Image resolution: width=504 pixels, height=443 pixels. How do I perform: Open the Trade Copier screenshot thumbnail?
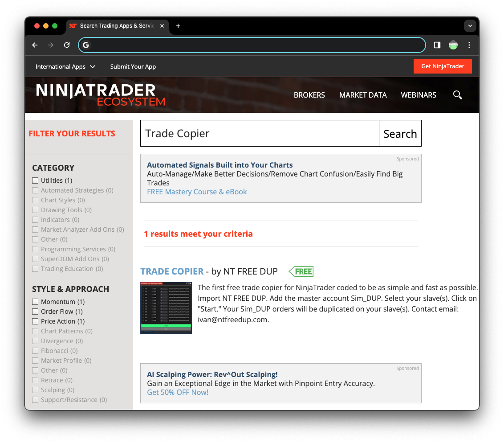(166, 308)
